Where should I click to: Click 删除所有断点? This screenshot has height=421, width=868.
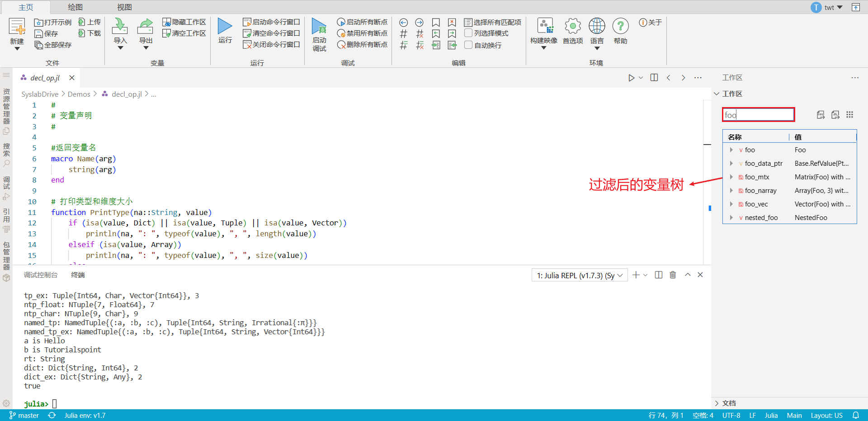(x=362, y=44)
